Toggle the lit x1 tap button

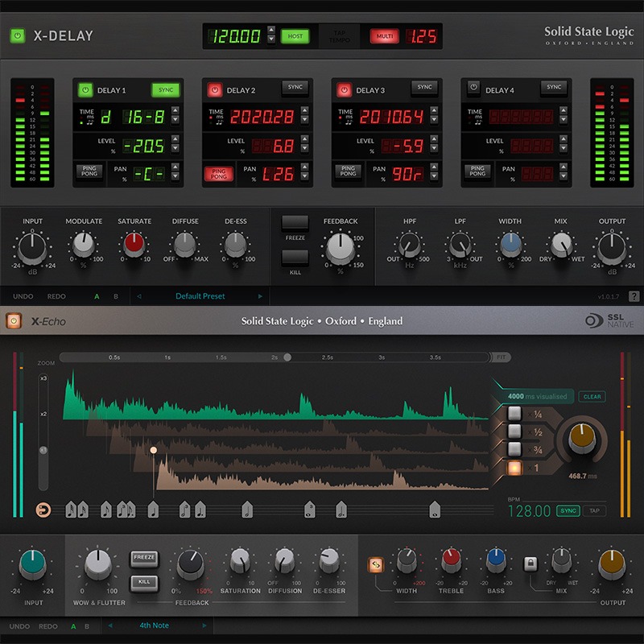click(514, 468)
